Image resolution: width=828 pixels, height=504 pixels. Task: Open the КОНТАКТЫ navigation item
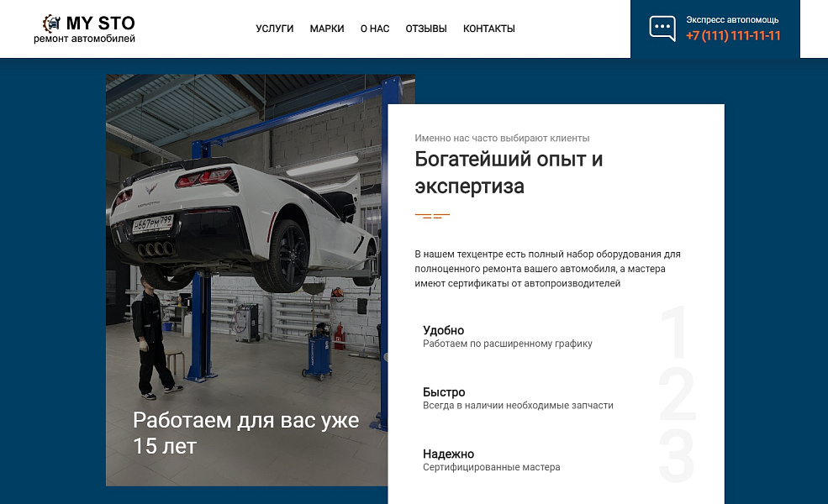pos(488,28)
